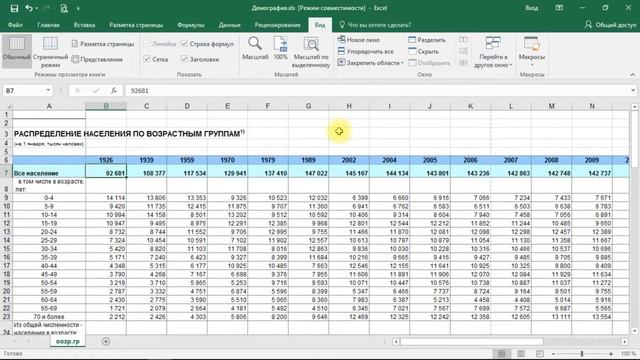Click Page Break Preview icon in status bar

540,353
